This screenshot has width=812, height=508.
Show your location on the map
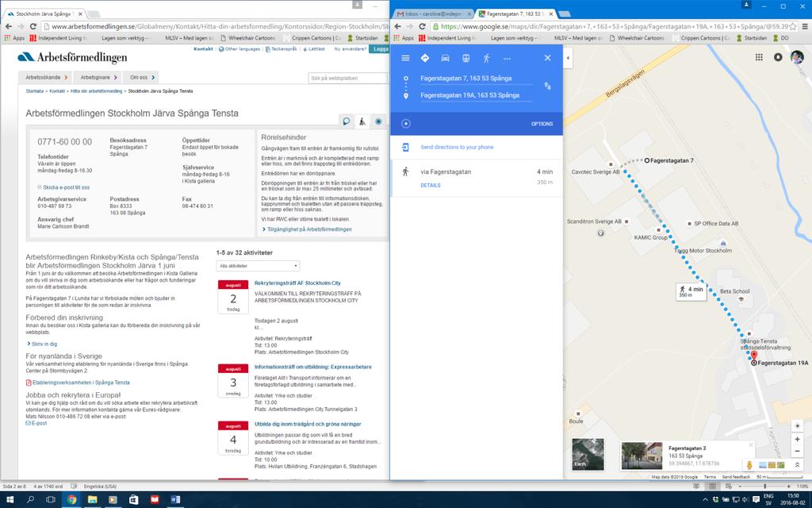pyautogui.click(x=798, y=426)
